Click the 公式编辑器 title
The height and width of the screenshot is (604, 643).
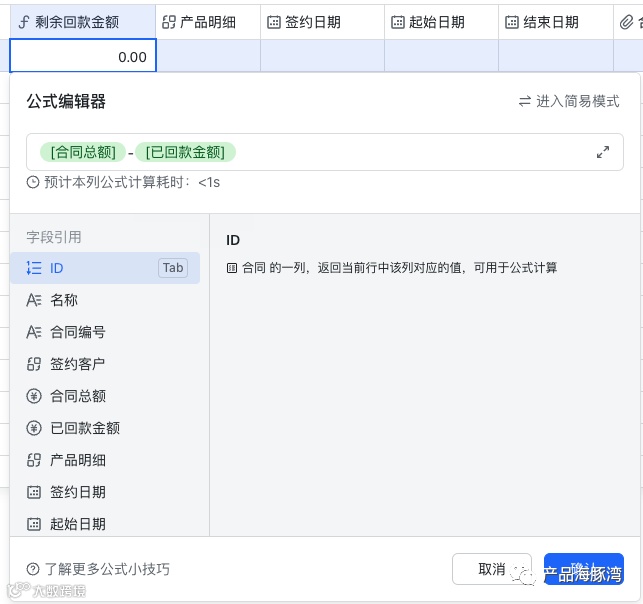[66, 101]
